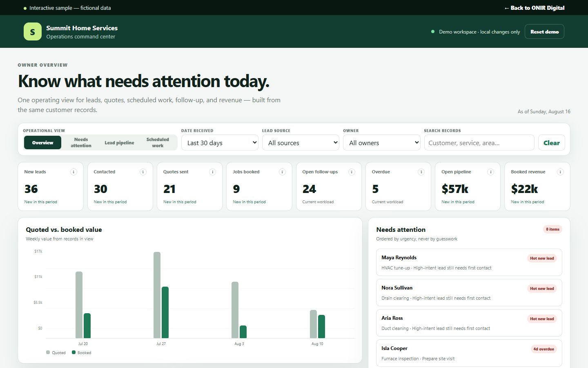
Task: Switch to the Scheduled work view
Action: tap(158, 143)
